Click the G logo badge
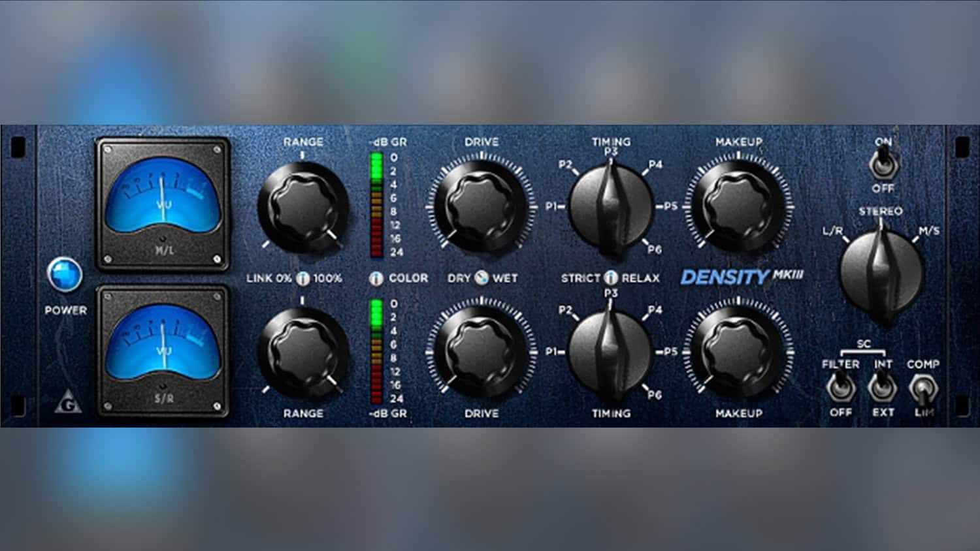980x551 pixels. click(x=69, y=403)
